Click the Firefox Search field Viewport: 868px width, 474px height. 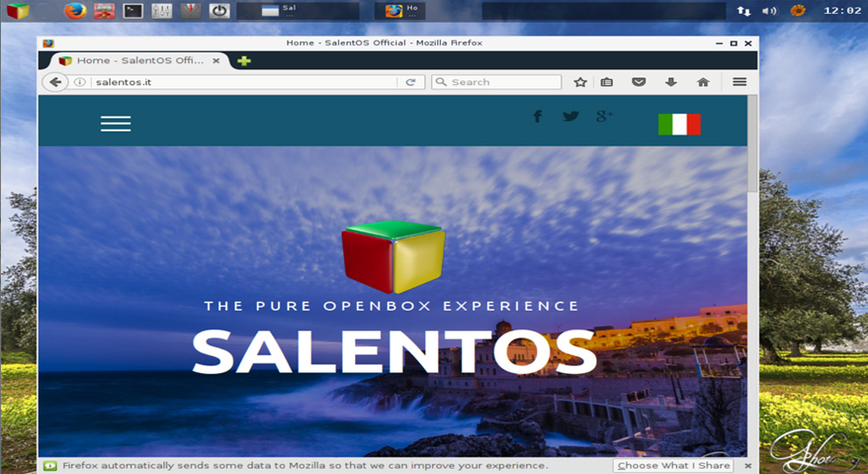point(496,81)
